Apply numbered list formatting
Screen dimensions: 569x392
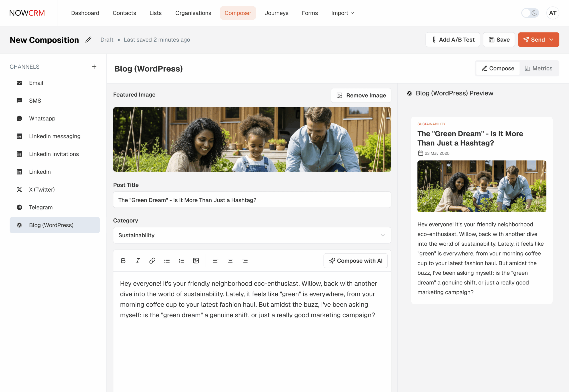[x=182, y=261]
